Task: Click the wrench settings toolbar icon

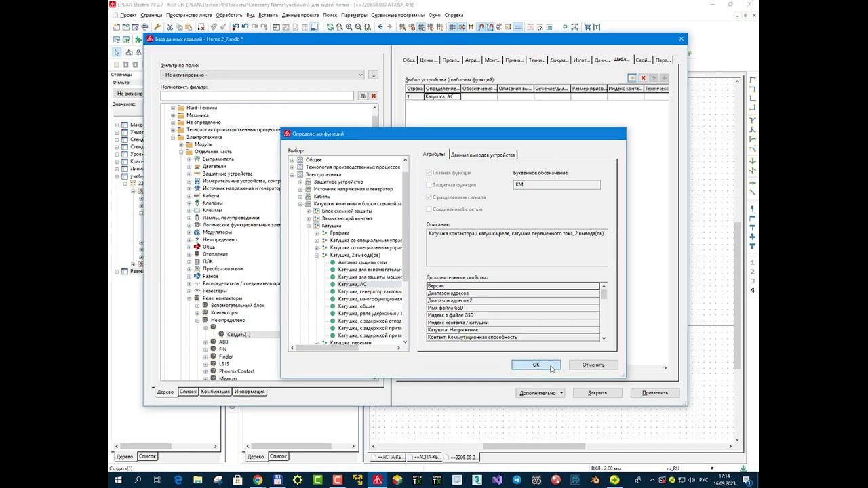Action: [x=157, y=27]
